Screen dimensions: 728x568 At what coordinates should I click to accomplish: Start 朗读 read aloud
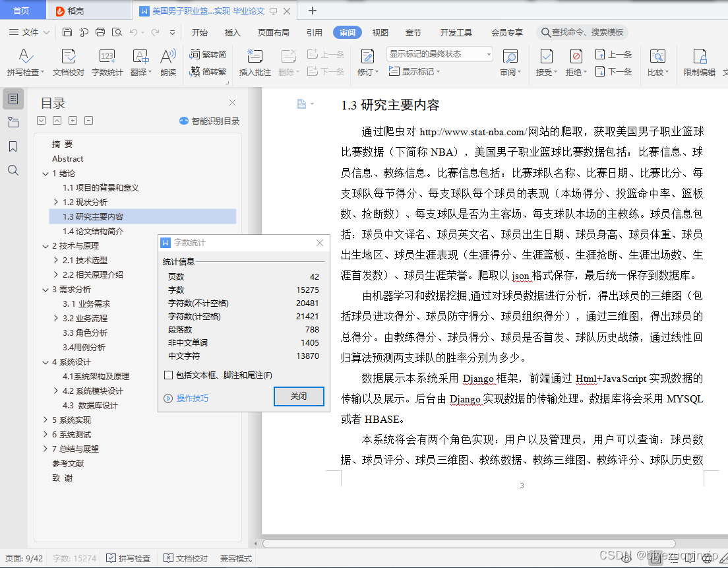(168, 62)
